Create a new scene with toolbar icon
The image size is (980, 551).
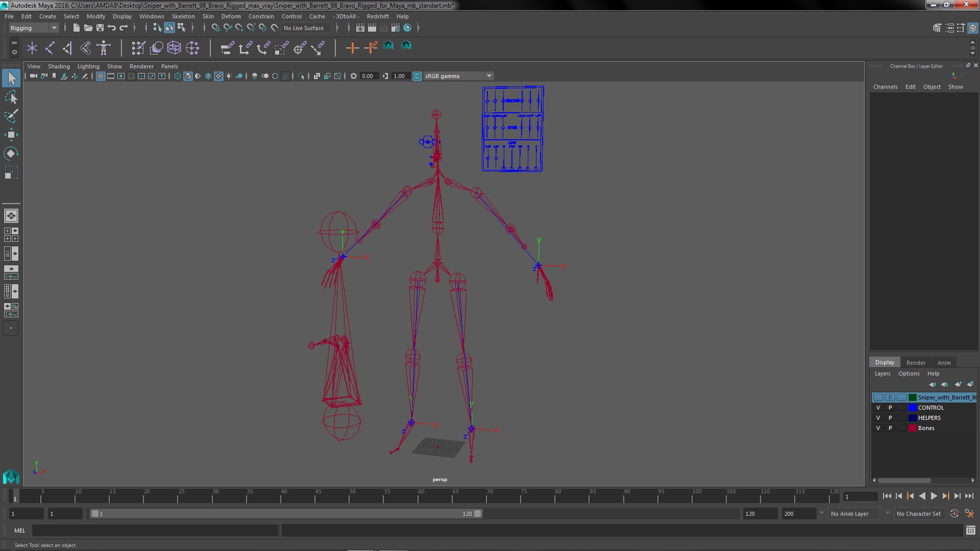(76, 28)
